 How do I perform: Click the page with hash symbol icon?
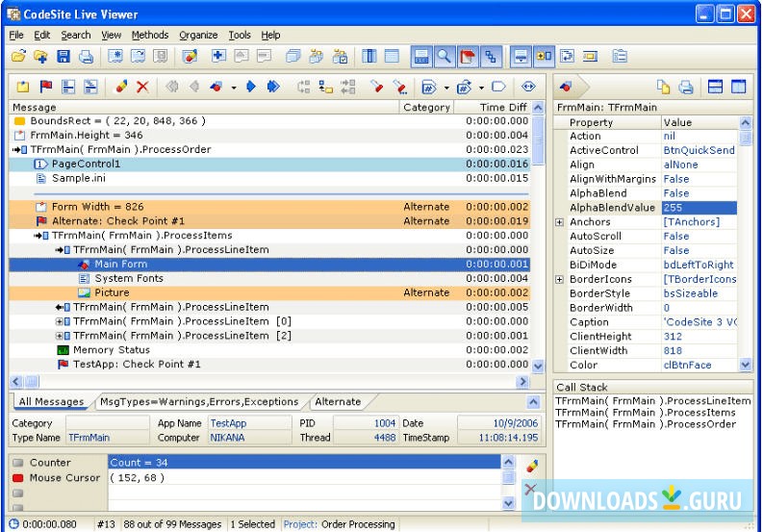pos(429,88)
